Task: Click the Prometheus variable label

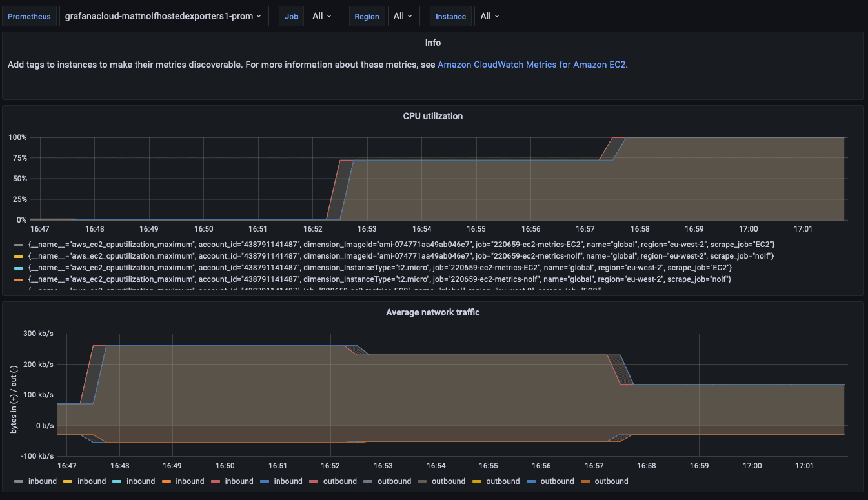Action: pyautogui.click(x=29, y=17)
